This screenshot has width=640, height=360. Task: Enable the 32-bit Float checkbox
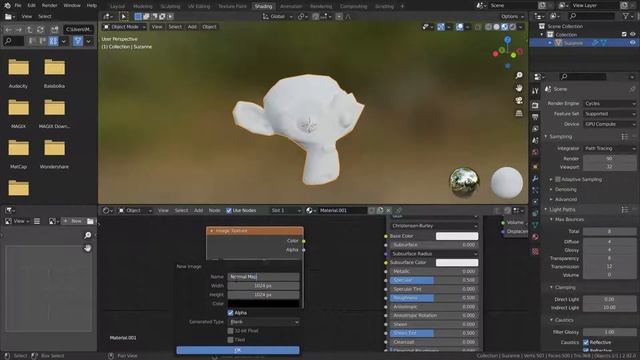pyautogui.click(x=230, y=331)
